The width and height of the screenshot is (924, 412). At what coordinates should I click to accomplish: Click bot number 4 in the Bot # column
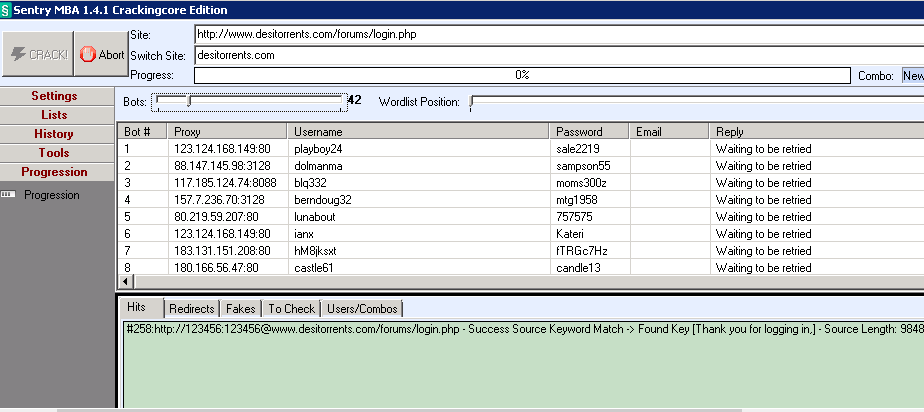[x=127, y=200]
